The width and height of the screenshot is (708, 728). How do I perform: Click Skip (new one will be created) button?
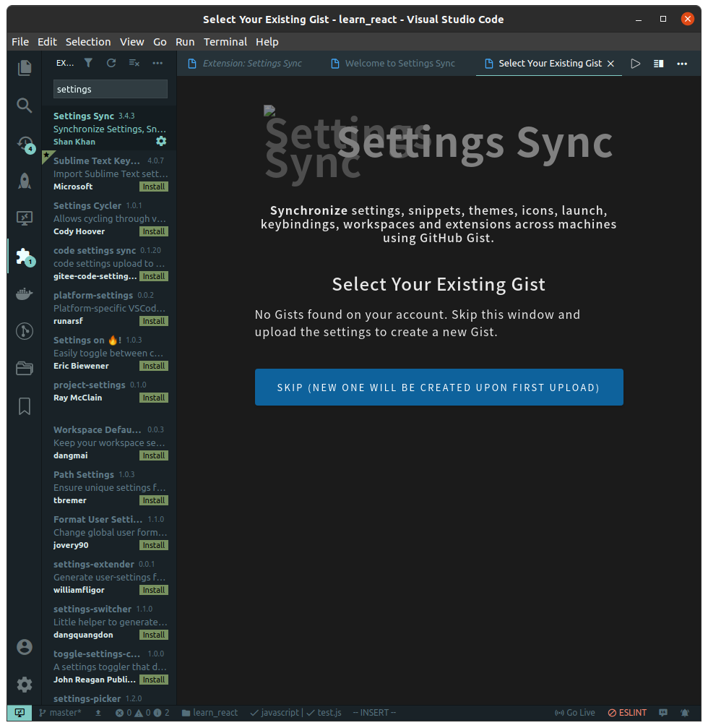(439, 387)
